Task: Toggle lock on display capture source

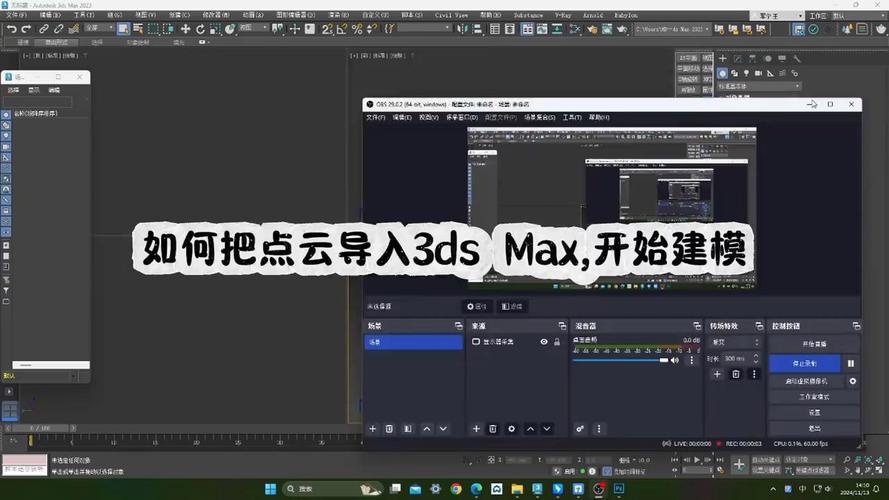Action: point(557,342)
